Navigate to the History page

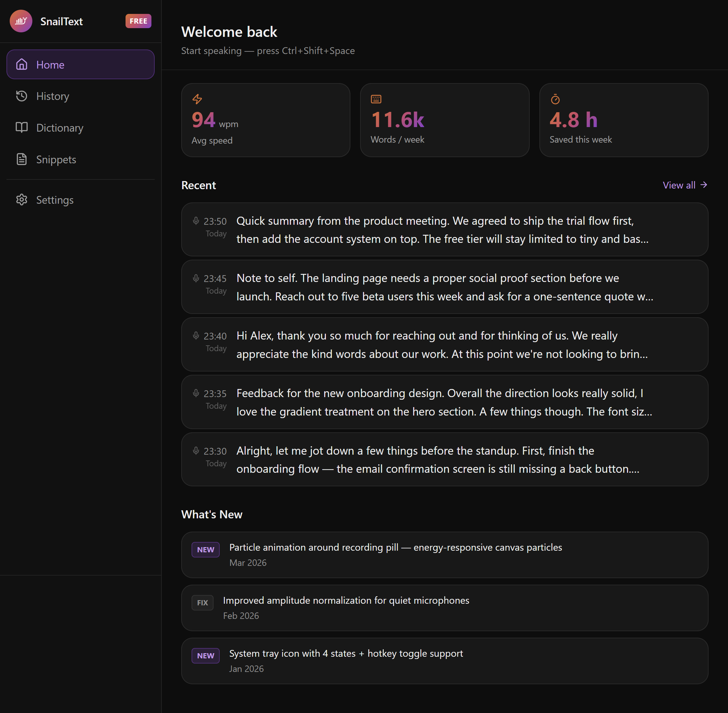[x=52, y=96]
